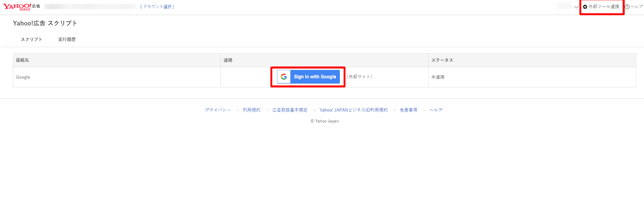Select the 未連携 status cell
Image resolution: width=644 pixels, height=214 pixels.
tap(438, 77)
